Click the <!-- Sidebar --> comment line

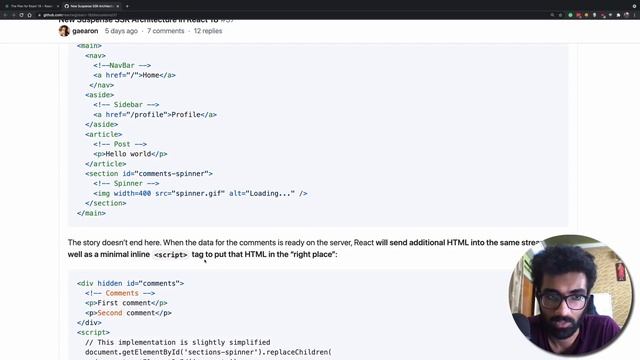coord(126,104)
